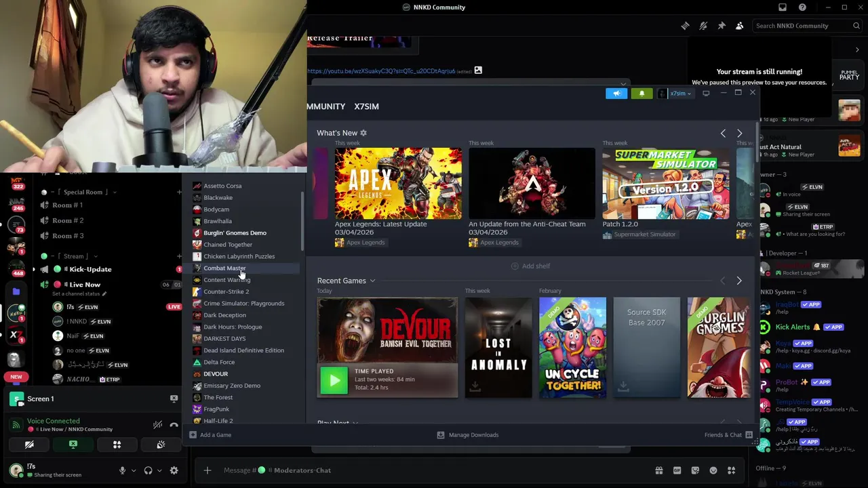The height and width of the screenshot is (488, 868).
Task: Select Half-Life 2 in game list
Action: [218, 421]
